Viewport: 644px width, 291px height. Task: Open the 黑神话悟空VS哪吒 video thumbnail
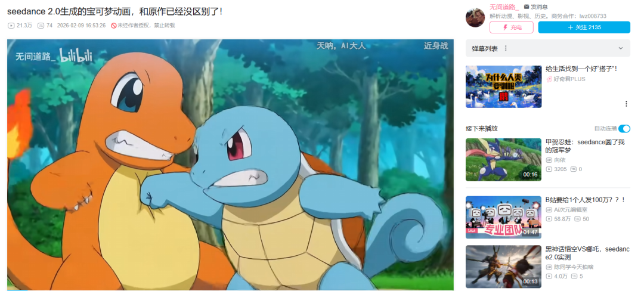pyautogui.click(x=503, y=267)
